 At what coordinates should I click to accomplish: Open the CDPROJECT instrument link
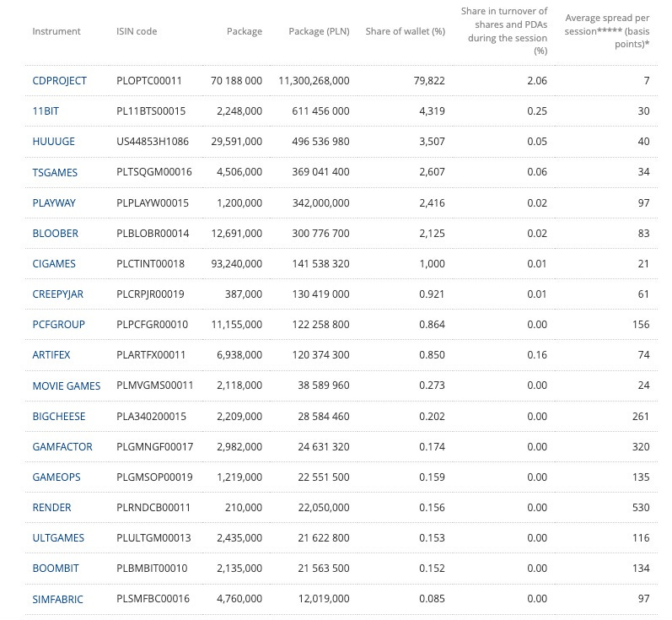60,81
